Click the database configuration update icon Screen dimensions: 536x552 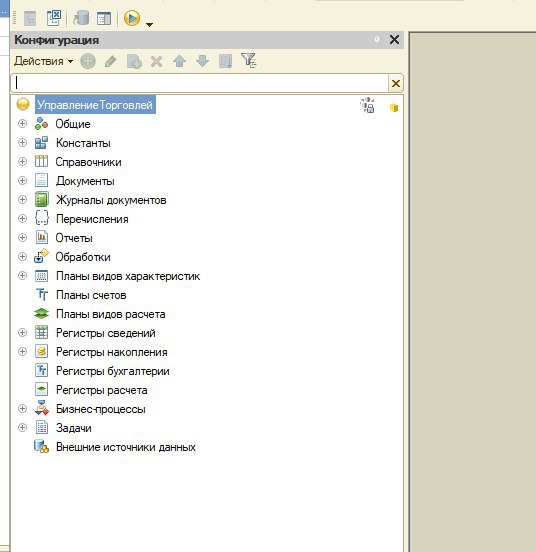(x=81, y=18)
